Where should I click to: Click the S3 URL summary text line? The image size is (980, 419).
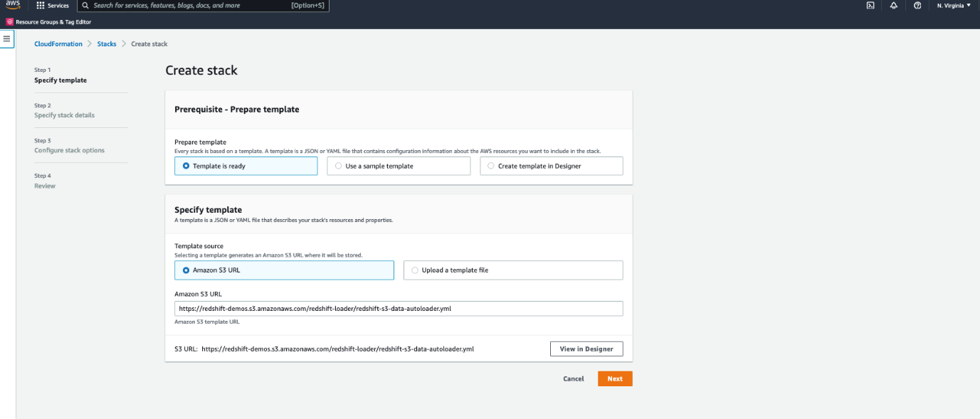click(x=325, y=349)
